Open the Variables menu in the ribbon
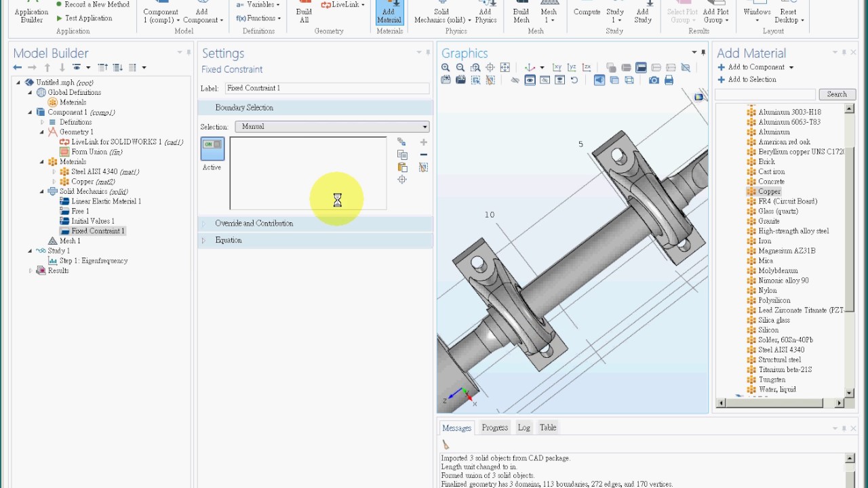 pyautogui.click(x=258, y=5)
